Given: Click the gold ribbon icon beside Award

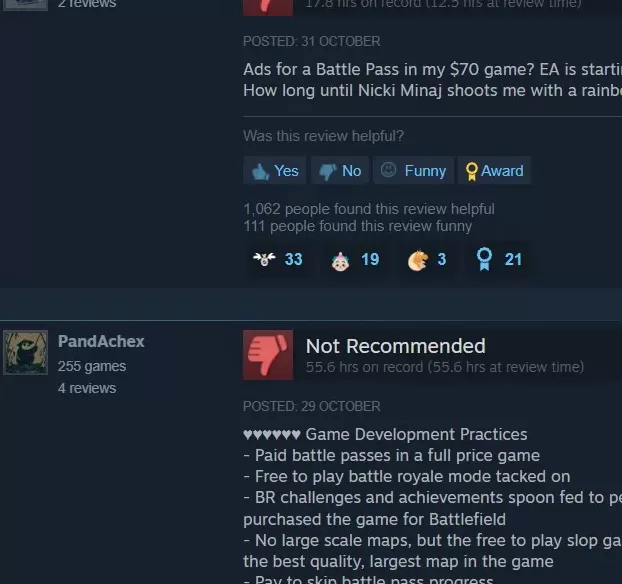Looking at the screenshot, I should point(471,172).
